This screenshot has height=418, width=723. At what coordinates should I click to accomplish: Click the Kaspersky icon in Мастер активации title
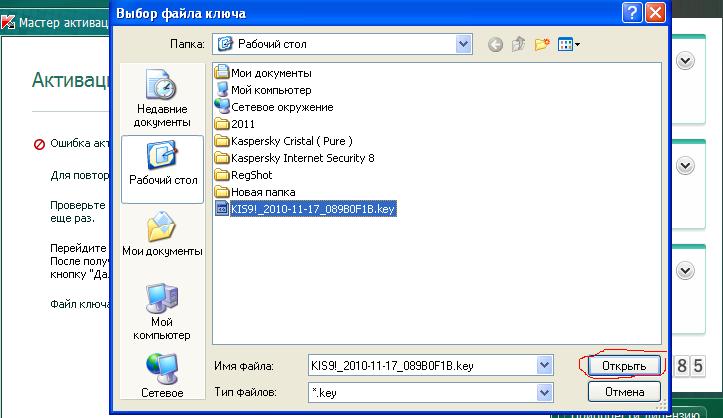(x=8, y=22)
